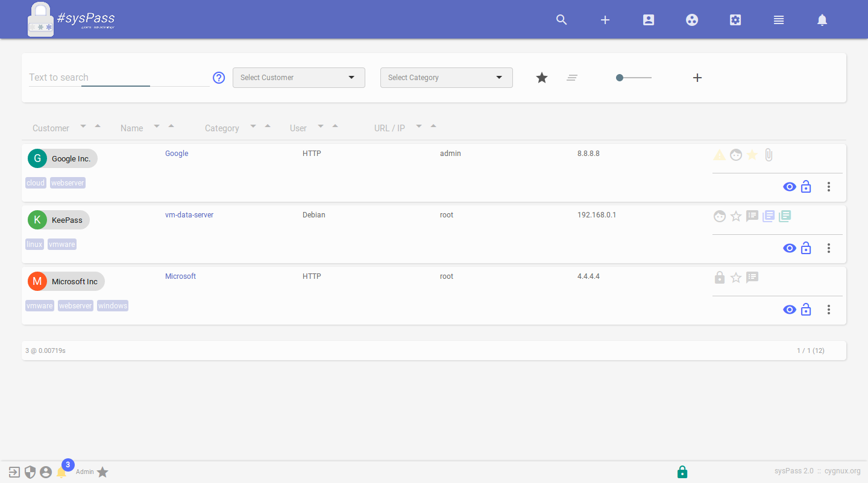This screenshot has height=483, width=868.
Task: View account details eye on Google row
Action: pyautogui.click(x=790, y=187)
